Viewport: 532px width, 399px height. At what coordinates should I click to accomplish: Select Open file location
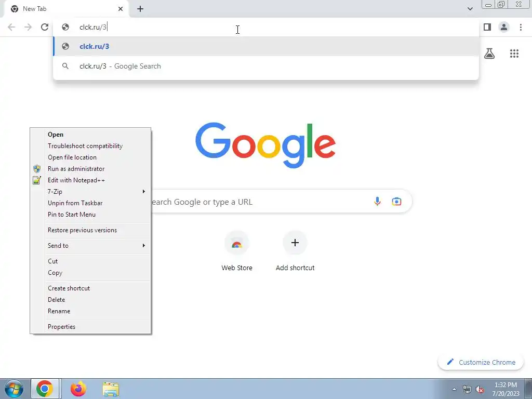pos(90,157)
